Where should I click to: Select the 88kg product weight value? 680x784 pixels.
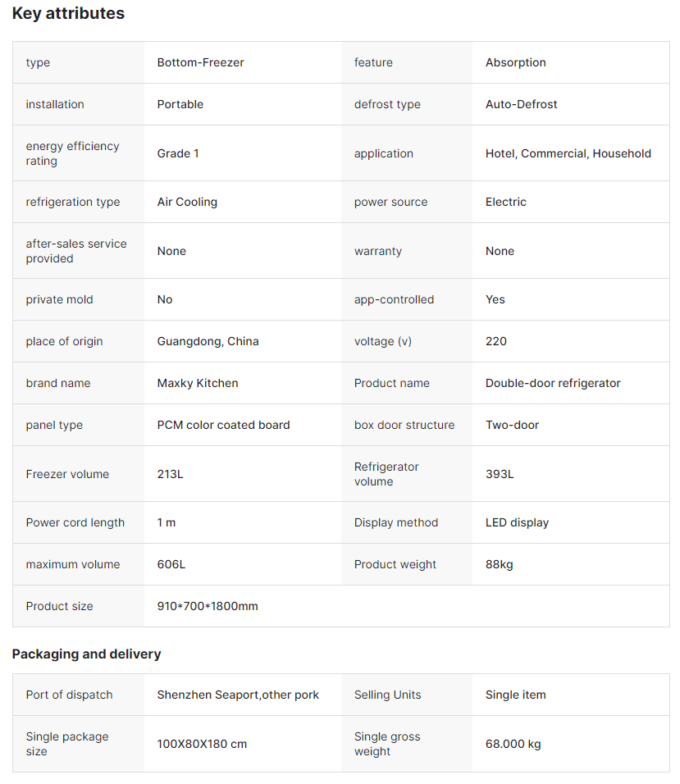(499, 564)
